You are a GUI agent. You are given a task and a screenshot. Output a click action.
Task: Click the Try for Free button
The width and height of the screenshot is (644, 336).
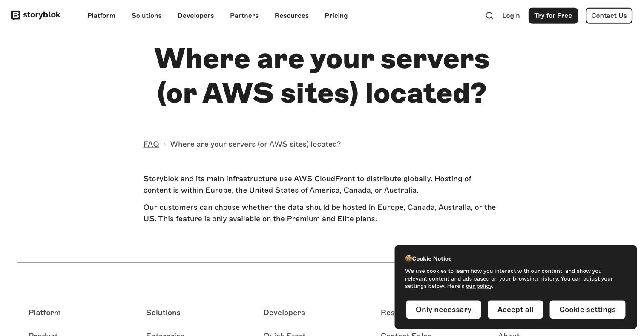point(553,16)
